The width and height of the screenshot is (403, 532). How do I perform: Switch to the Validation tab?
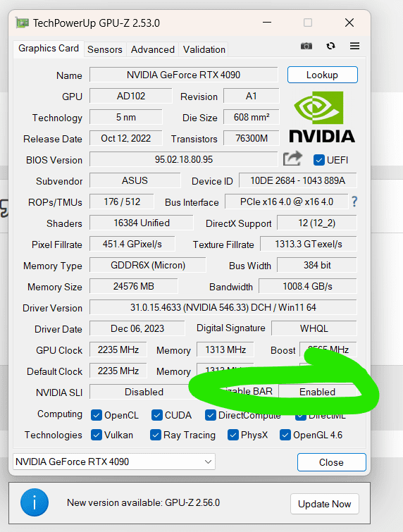point(204,49)
